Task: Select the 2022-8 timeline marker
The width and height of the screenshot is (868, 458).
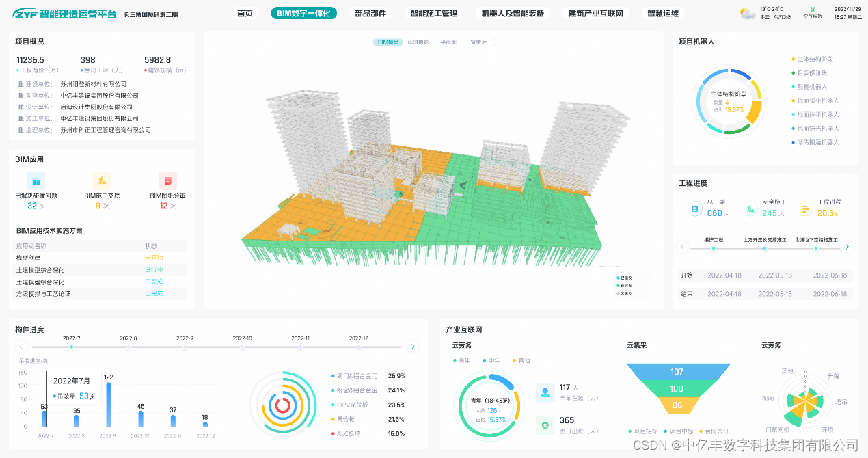Action: 128,347
